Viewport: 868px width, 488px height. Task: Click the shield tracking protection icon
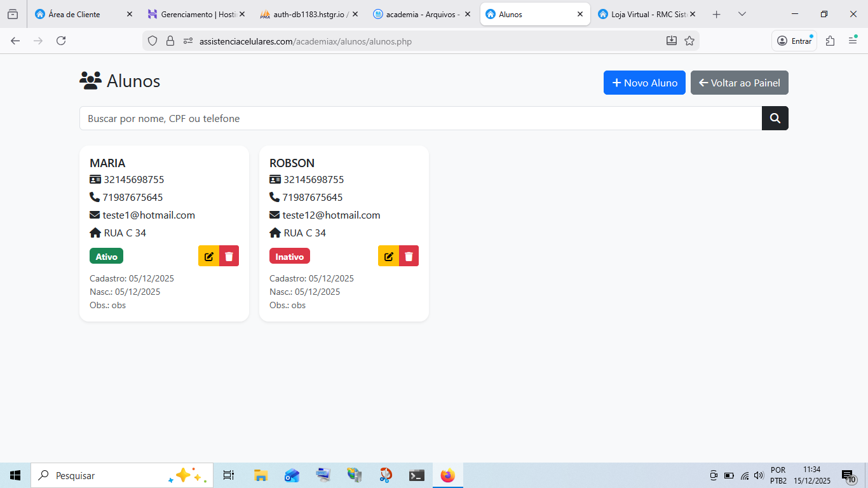(153, 41)
